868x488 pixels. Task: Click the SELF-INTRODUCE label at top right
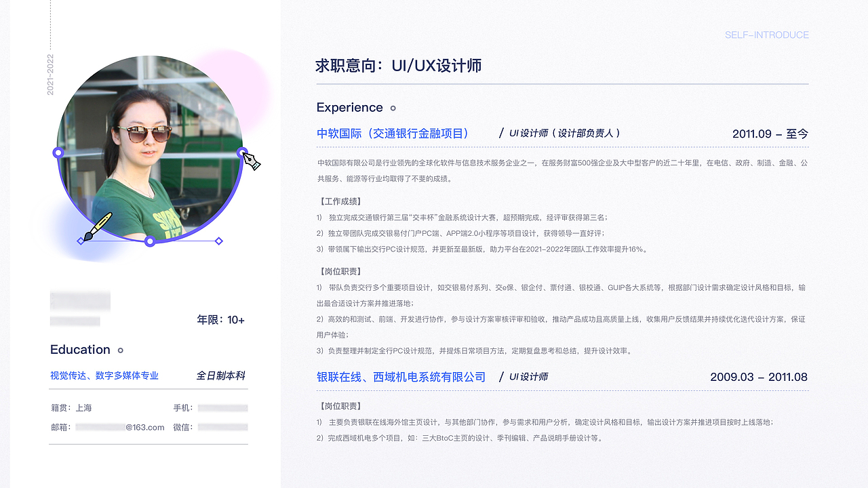click(767, 35)
